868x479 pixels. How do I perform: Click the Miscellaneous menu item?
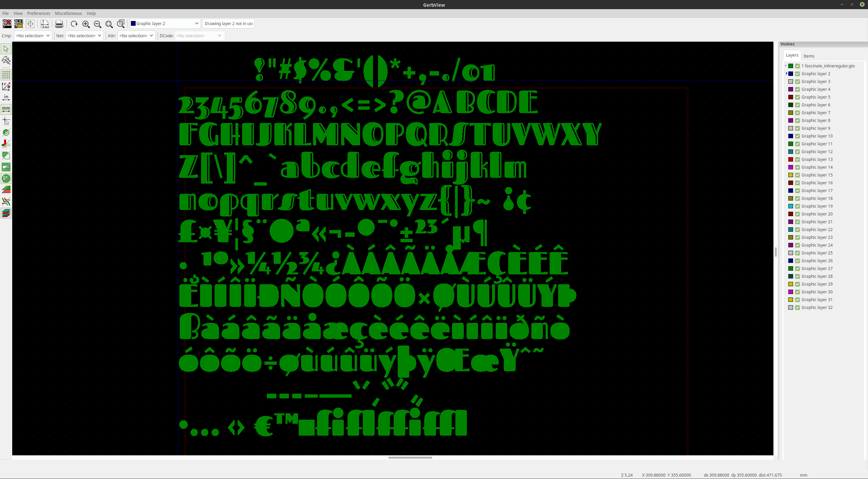68,13
